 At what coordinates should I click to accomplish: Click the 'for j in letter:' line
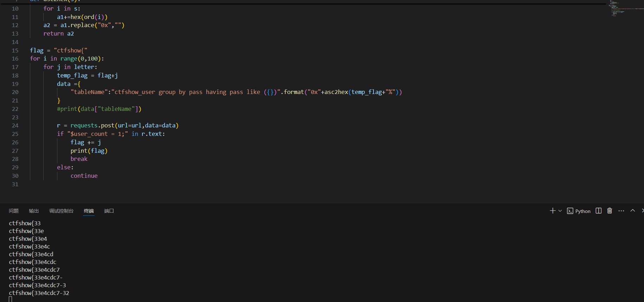point(70,67)
